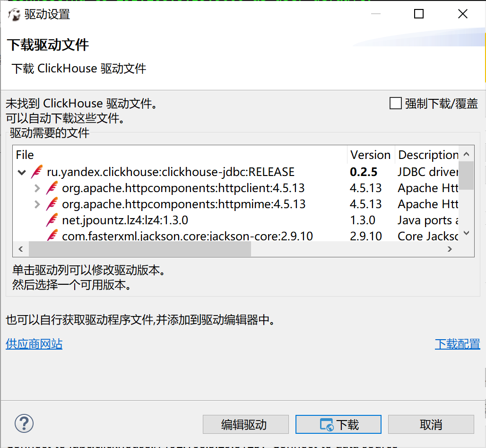Click the feather icon beside httpmime:4.5.13
The image size is (486, 448).
point(52,204)
